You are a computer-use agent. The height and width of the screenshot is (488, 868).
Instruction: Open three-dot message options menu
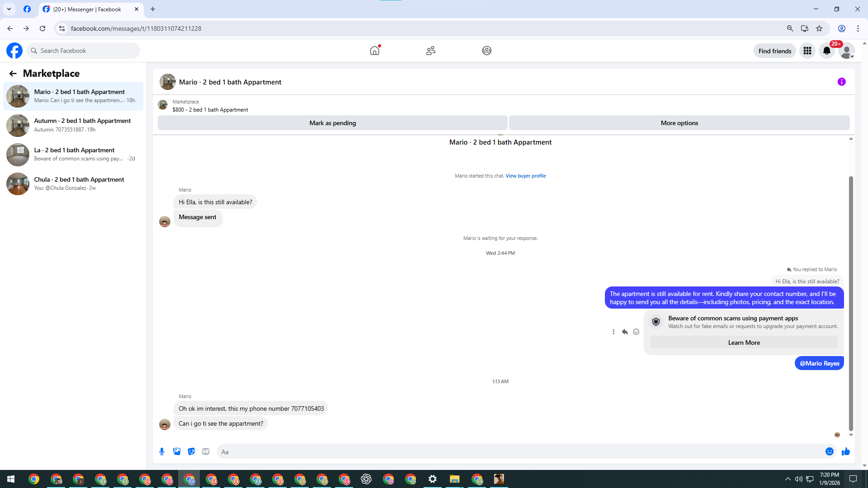pyautogui.click(x=613, y=332)
